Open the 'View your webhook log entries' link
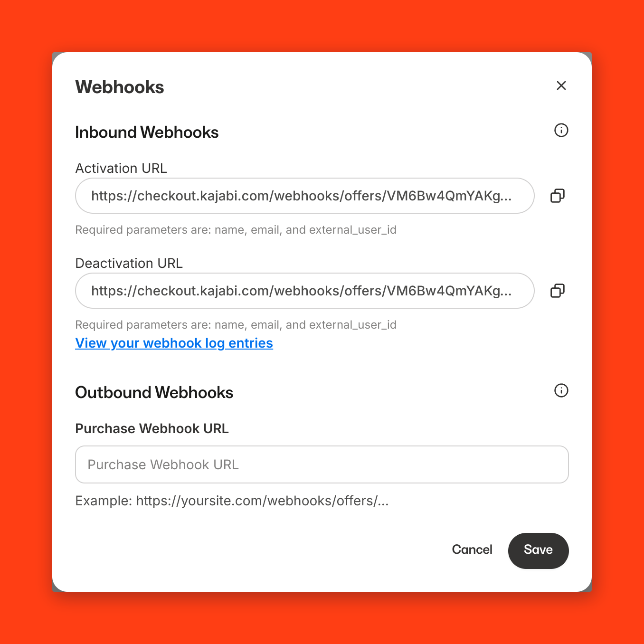Screen dimensions: 644x644 (174, 343)
